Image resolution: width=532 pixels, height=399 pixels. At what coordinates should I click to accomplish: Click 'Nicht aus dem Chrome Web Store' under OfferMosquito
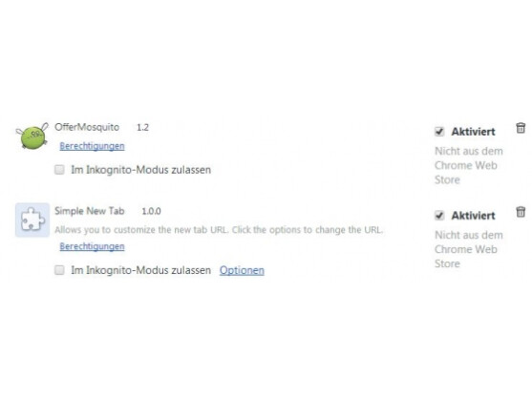(469, 165)
